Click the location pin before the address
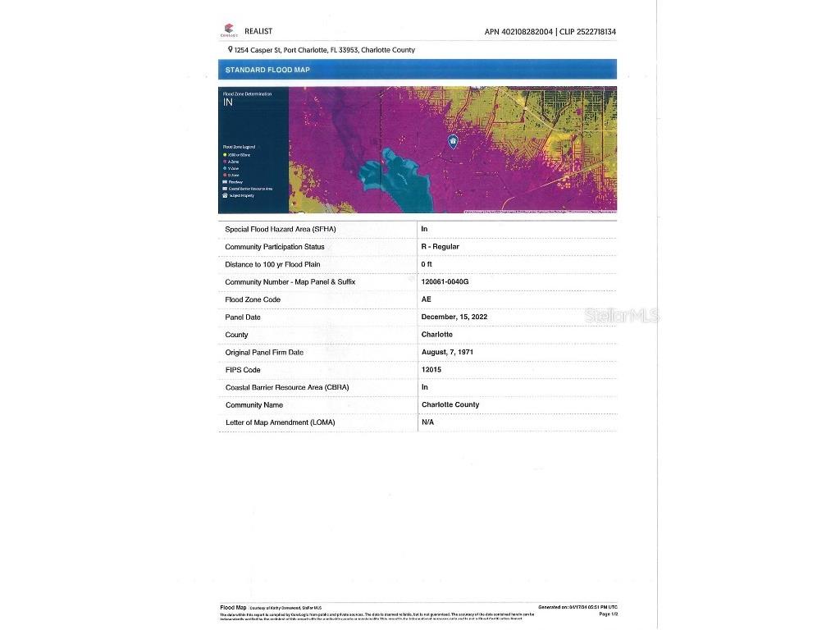Image resolution: width=840 pixels, height=630 pixels. point(230,49)
